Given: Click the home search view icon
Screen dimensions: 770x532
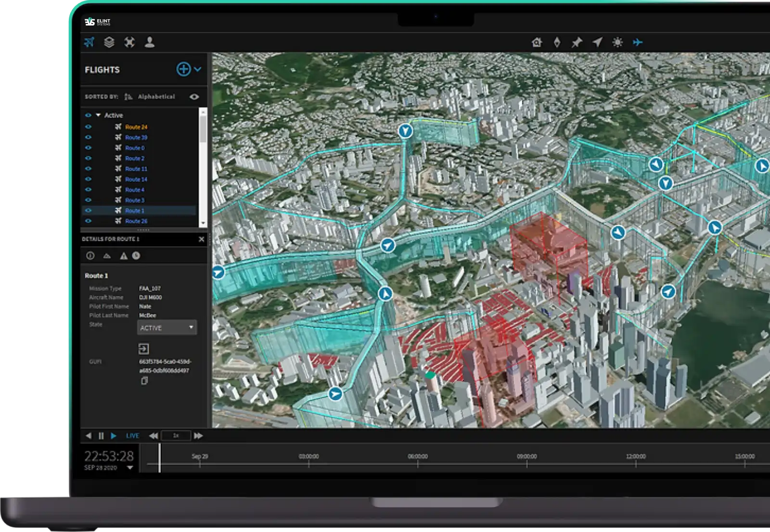Looking at the screenshot, I should click(537, 42).
